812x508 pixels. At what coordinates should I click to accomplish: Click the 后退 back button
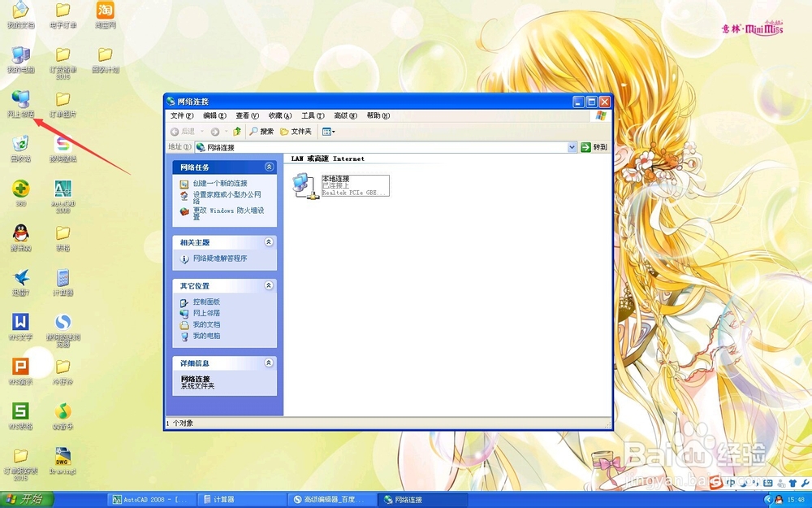click(184, 132)
